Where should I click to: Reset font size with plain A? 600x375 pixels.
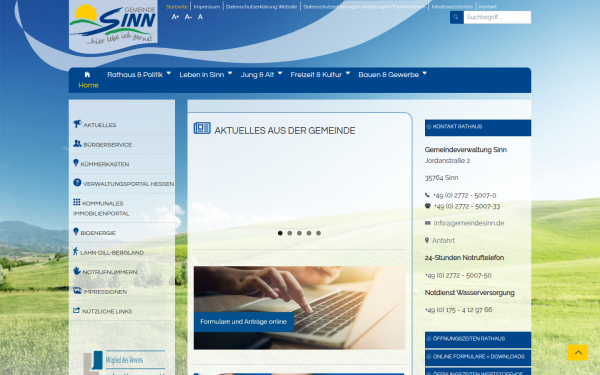200,17
